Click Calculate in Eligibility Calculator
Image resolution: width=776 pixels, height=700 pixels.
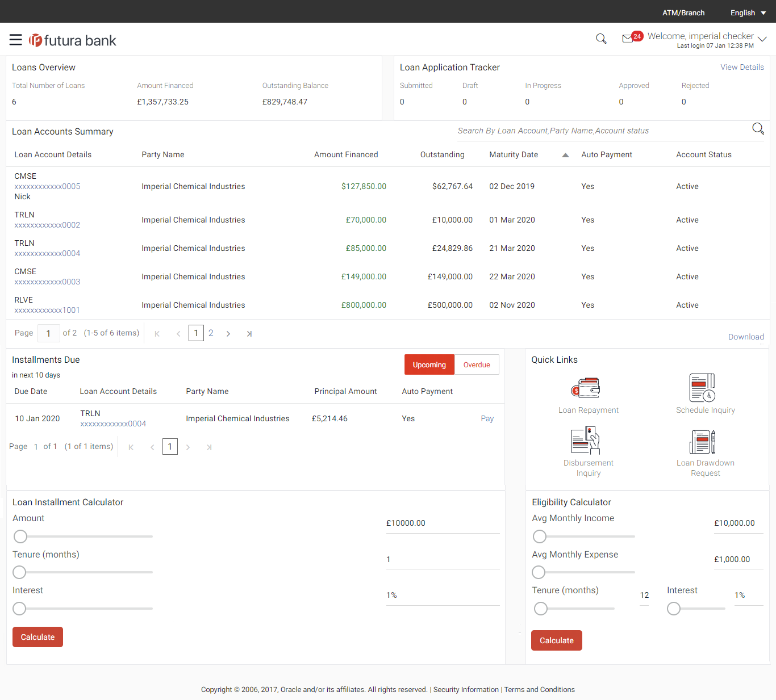tap(556, 640)
